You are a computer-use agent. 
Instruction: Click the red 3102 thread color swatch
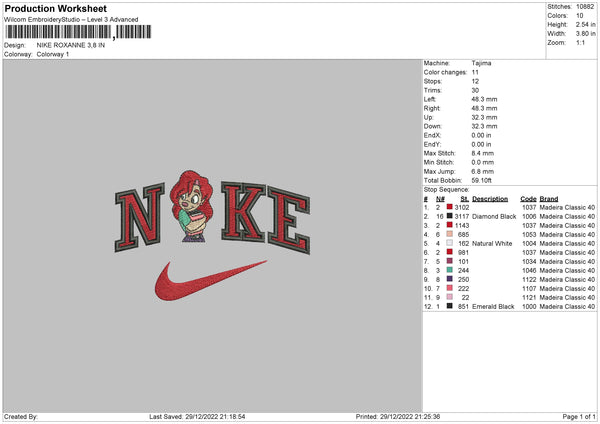click(x=450, y=207)
